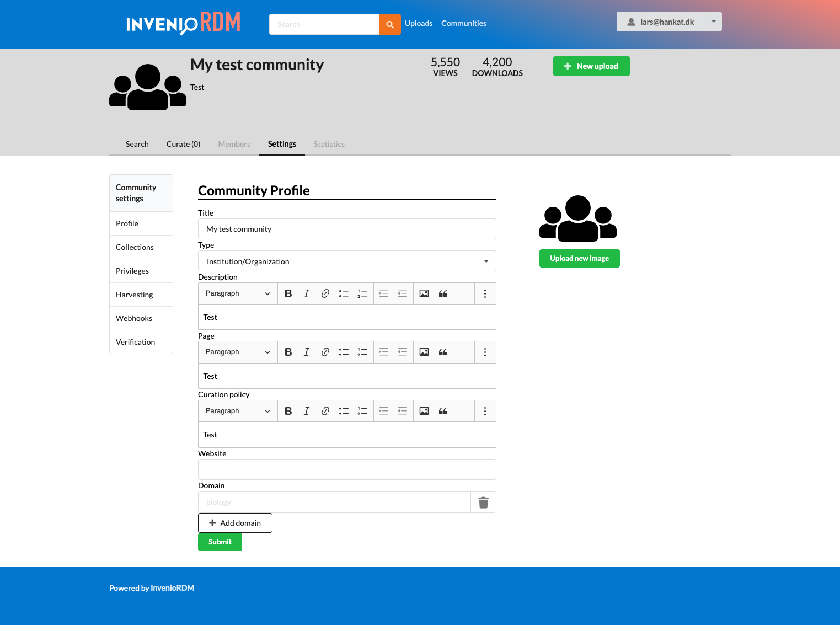The width and height of the screenshot is (840, 625).
Task: Expand the lars@hankat.dk user menu
Action: click(668, 22)
